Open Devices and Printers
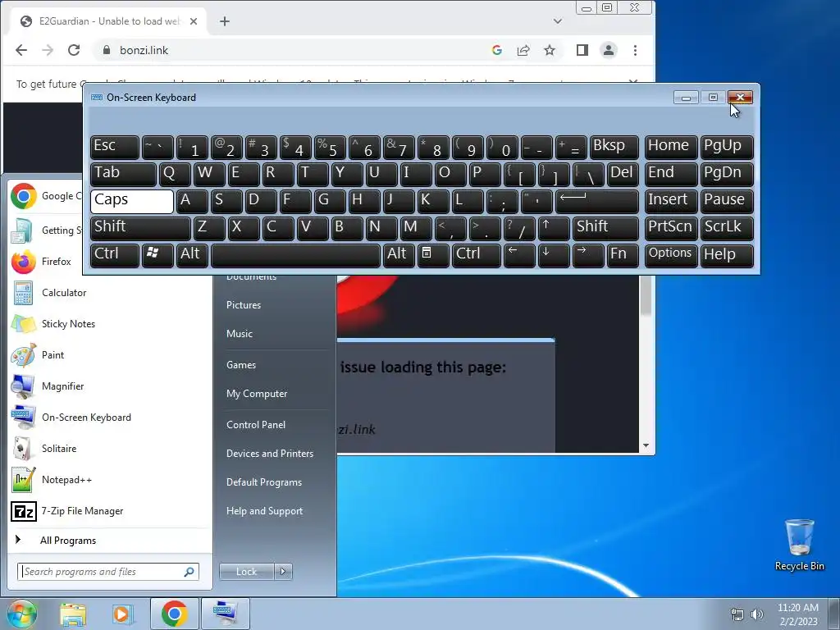This screenshot has width=840, height=630. tap(269, 454)
